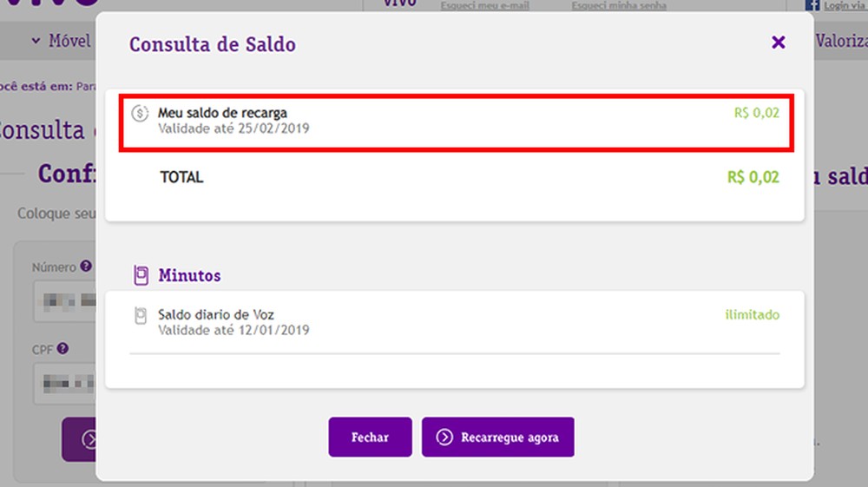Click the TOTAL label
Viewport: 868px width, 487px height.
tap(181, 177)
